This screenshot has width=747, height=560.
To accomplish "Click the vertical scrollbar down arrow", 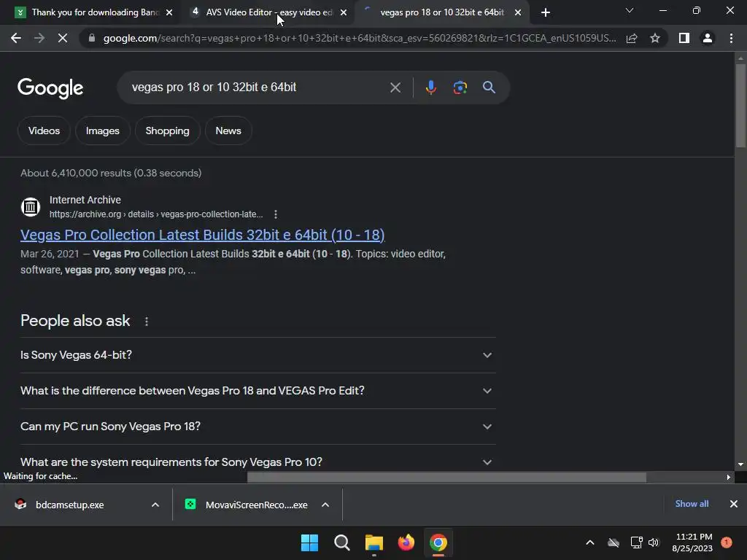I will coord(740,464).
